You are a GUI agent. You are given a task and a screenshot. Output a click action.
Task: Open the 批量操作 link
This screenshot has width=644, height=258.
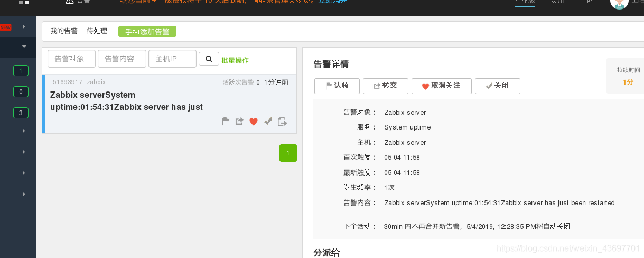click(x=235, y=60)
